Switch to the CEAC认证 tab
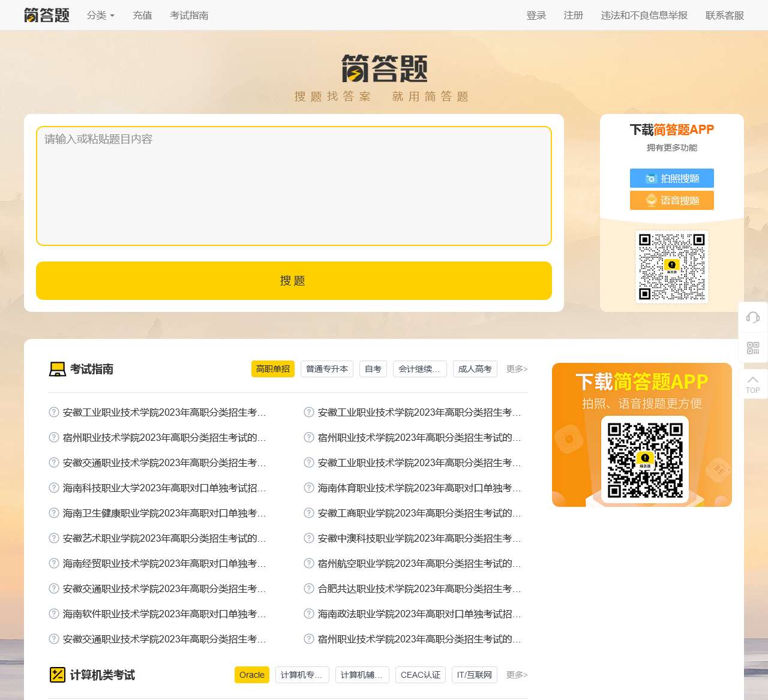Viewport: 768px width, 700px height. tap(420, 675)
